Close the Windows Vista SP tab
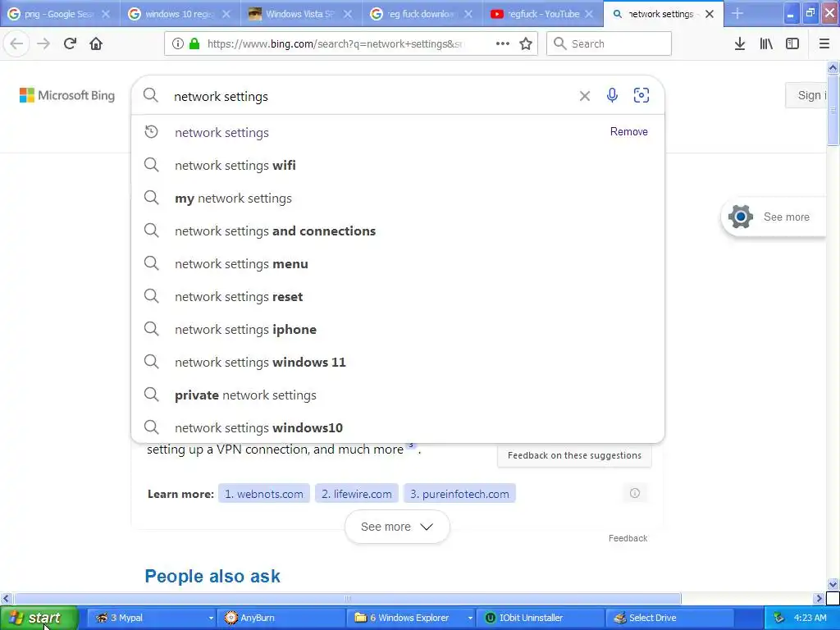 tap(348, 14)
